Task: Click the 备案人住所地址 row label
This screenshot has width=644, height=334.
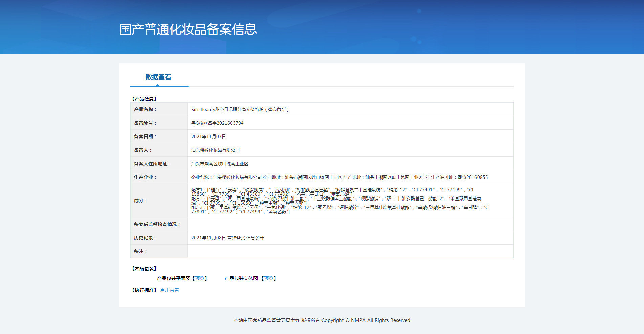Action: tap(152, 164)
